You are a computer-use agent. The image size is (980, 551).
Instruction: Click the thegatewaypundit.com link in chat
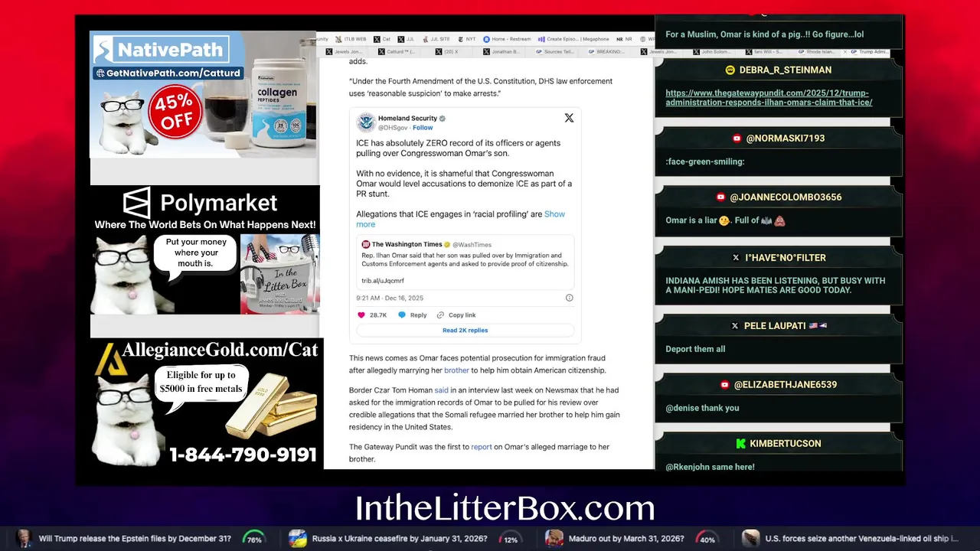(769, 98)
